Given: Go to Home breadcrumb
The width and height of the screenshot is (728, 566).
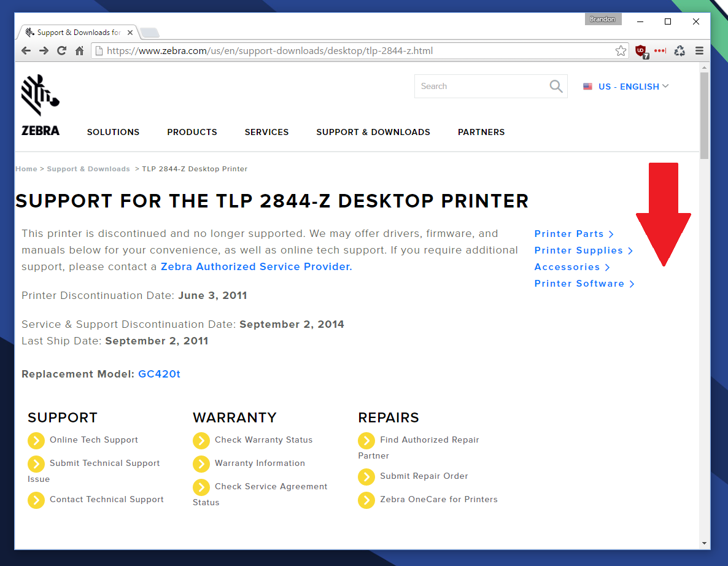Looking at the screenshot, I should 26,169.
